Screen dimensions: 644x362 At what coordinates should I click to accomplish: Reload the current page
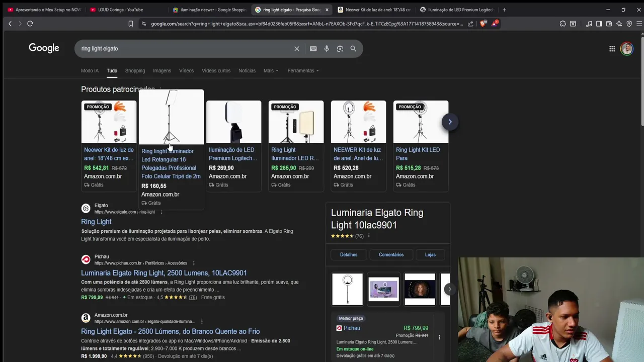point(30,24)
